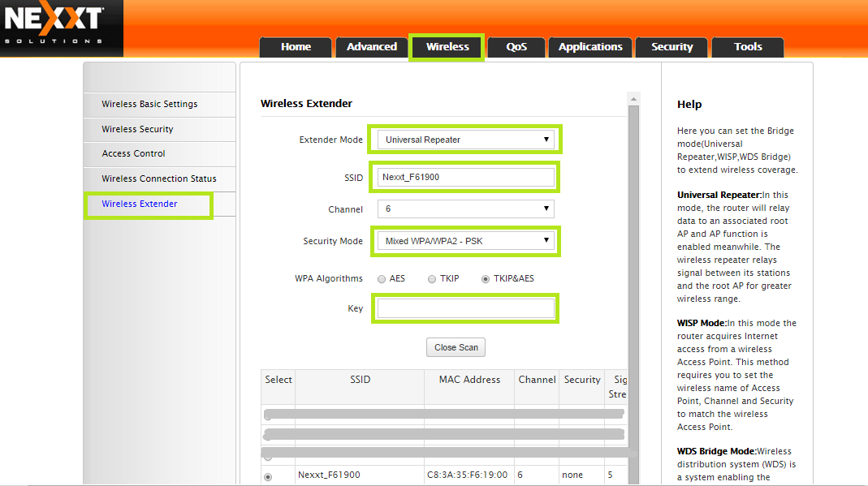Viewport: 868px width, 486px height.
Task: Switch to the Home tab
Action: coord(296,47)
